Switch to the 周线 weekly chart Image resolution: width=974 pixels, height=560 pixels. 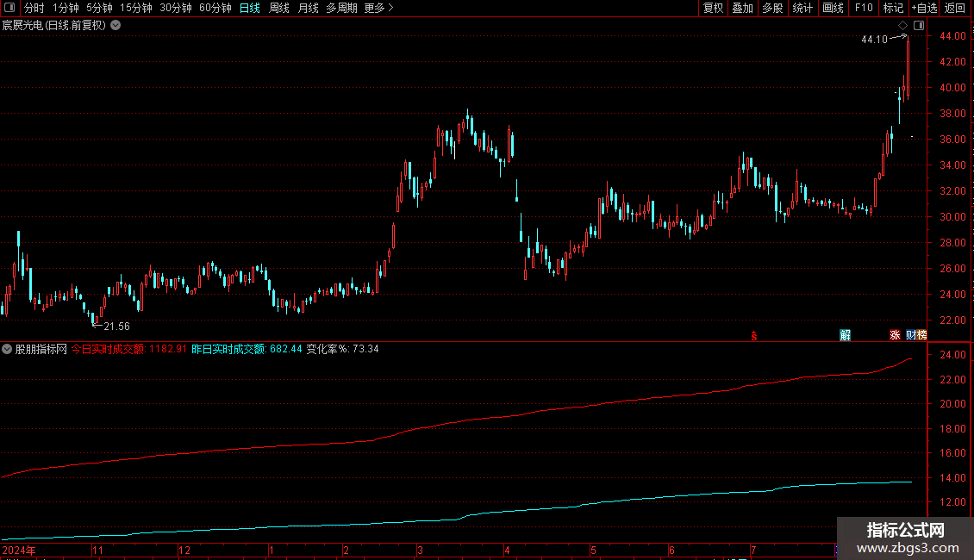point(279,8)
